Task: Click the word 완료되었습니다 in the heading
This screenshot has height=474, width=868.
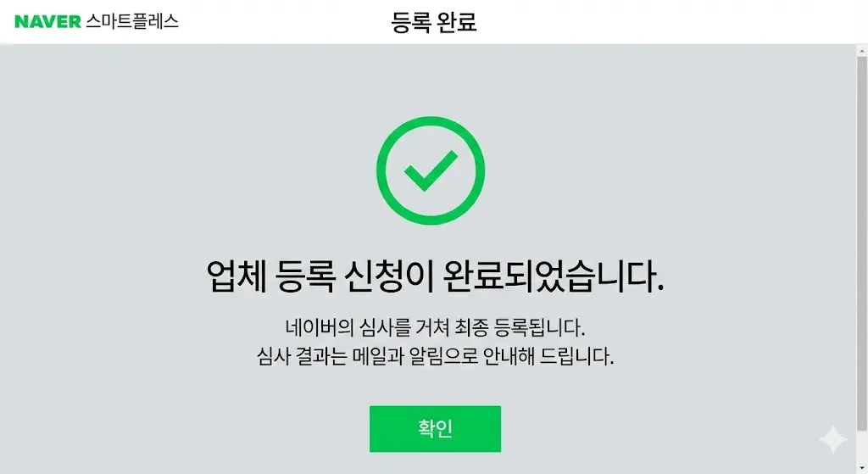Action: coord(554,276)
